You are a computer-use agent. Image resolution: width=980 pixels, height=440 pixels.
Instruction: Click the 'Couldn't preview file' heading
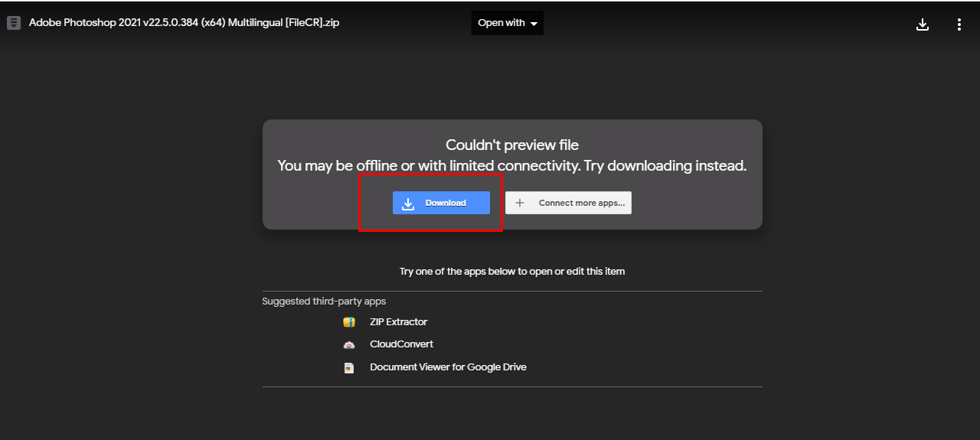click(x=512, y=145)
